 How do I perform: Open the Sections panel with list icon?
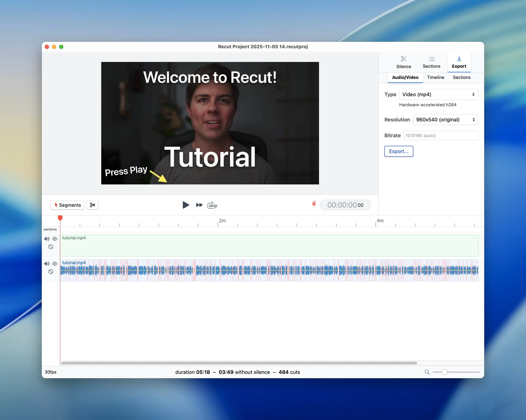pyautogui.click(x=431, y=62)
